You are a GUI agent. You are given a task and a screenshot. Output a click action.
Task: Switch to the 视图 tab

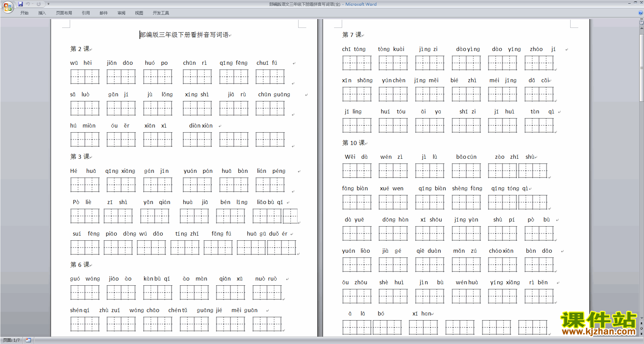point(139,13)
